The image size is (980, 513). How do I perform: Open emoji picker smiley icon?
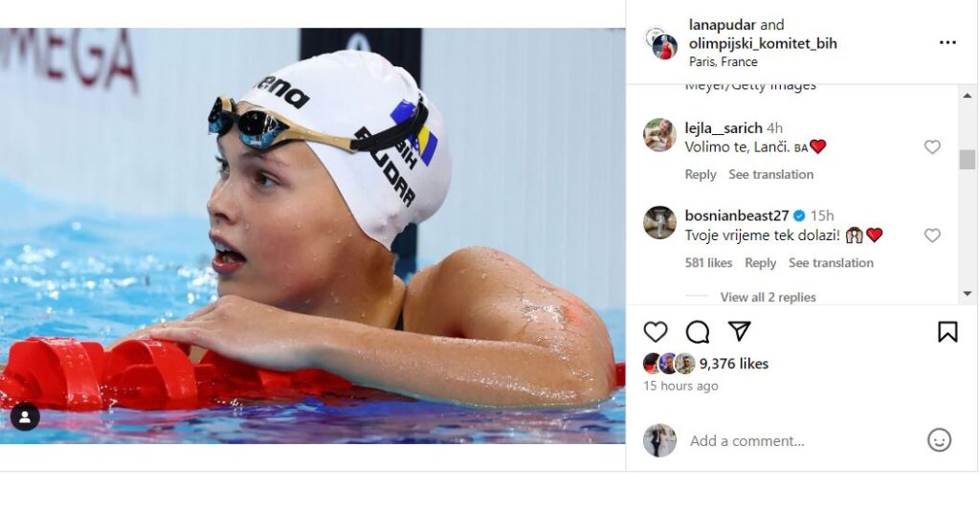tap(939, 440)
